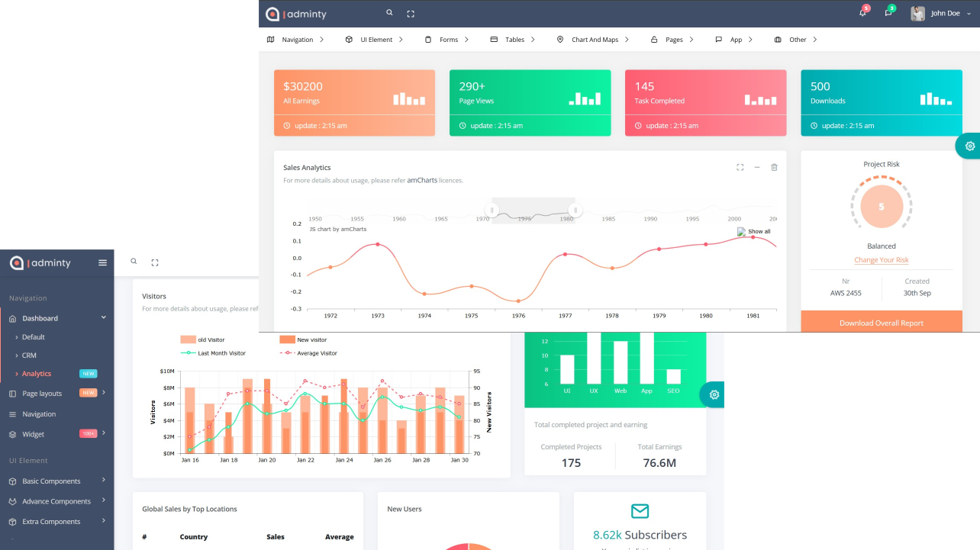Click the Download Overall Report button

[x=881, y=323]
